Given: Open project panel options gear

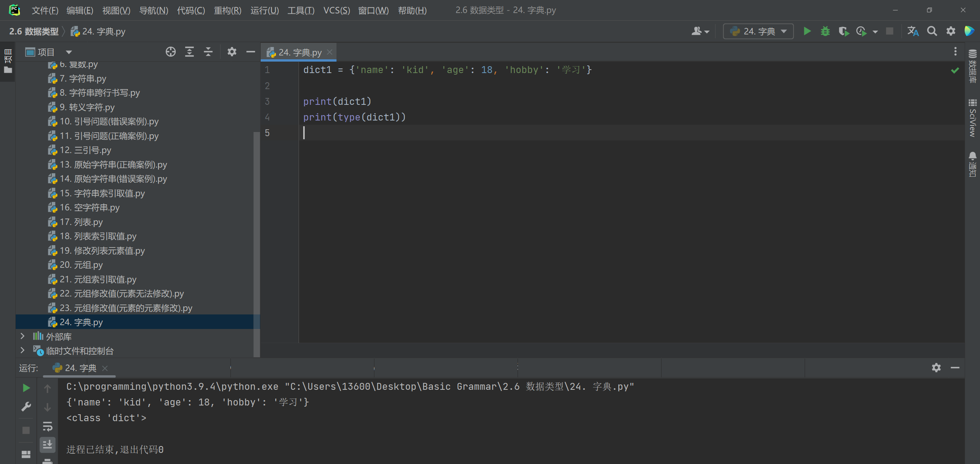Looking at the screenshot, I should (232, 52).
